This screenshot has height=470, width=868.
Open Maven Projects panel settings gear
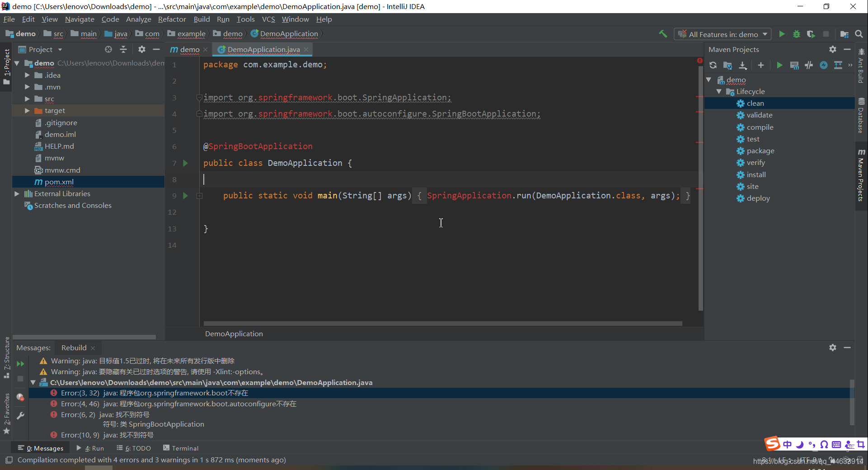(x=833, y=49)
